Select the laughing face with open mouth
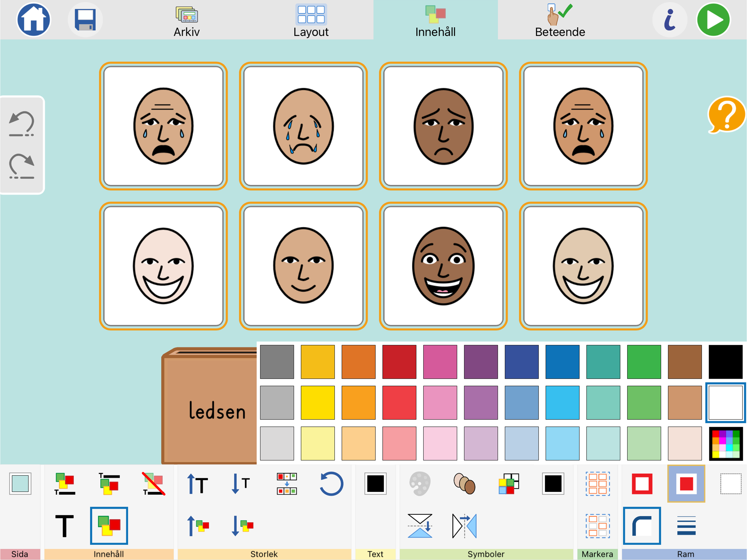This screenshot has width=747, height=560. click(443, 266)
